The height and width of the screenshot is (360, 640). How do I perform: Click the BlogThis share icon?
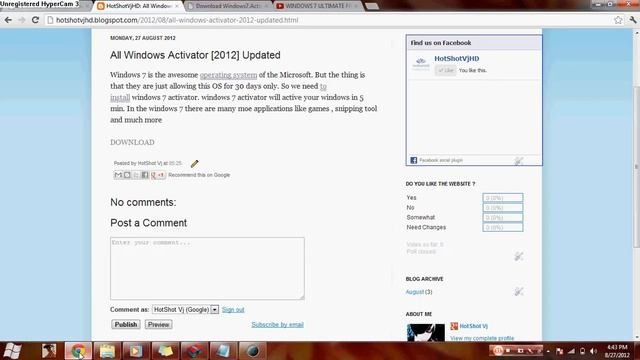tap(127, 175)
